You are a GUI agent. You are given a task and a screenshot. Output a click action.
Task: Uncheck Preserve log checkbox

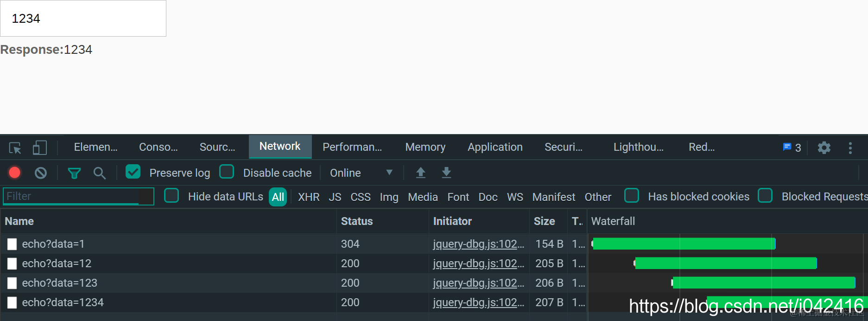click(133, 172)
